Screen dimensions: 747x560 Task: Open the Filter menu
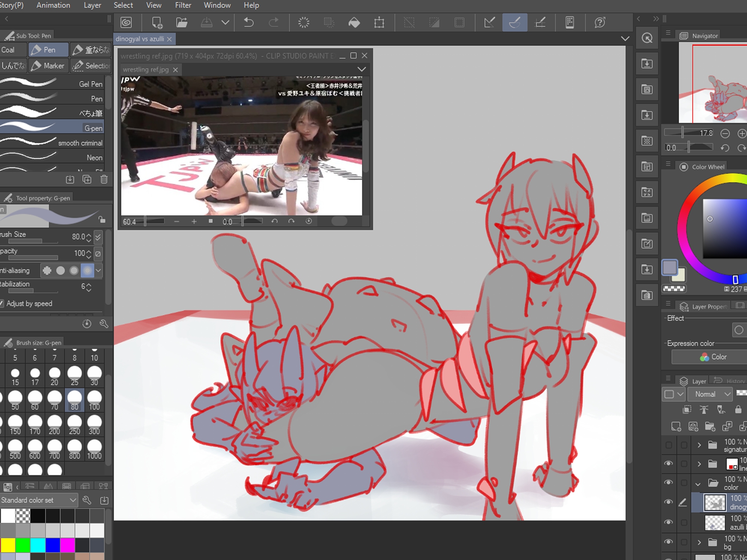183,5
